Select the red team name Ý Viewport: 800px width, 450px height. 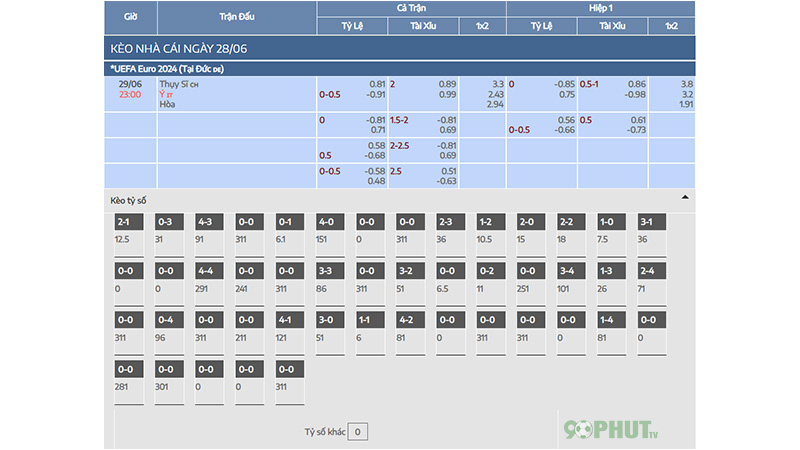(x=163, y=94)
